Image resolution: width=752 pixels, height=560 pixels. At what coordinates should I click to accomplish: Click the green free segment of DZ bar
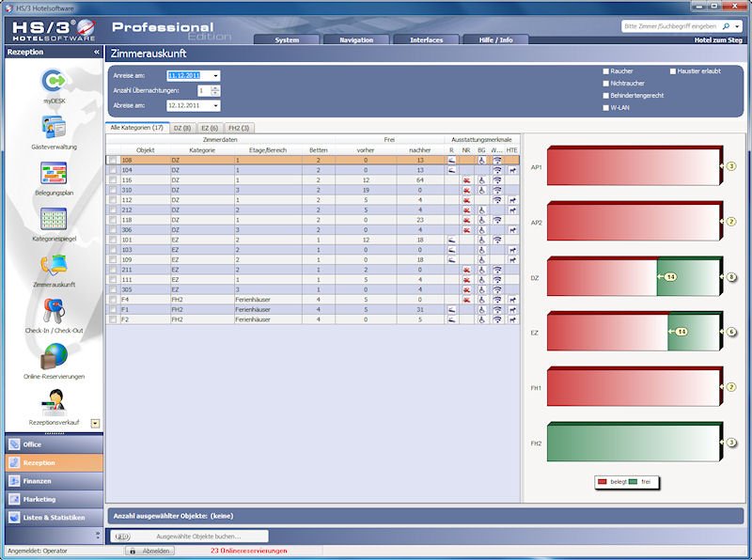pyautogui.click(x=688, y=277)
